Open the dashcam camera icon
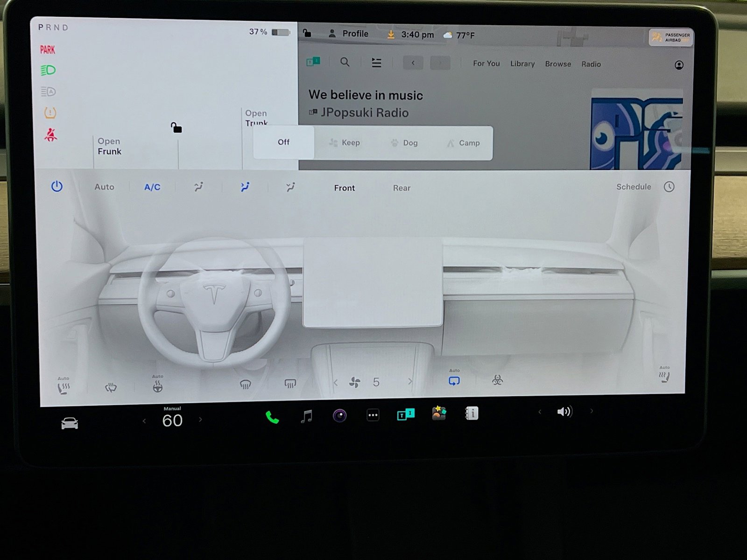747x560 pixels. [x=339, y=415]
